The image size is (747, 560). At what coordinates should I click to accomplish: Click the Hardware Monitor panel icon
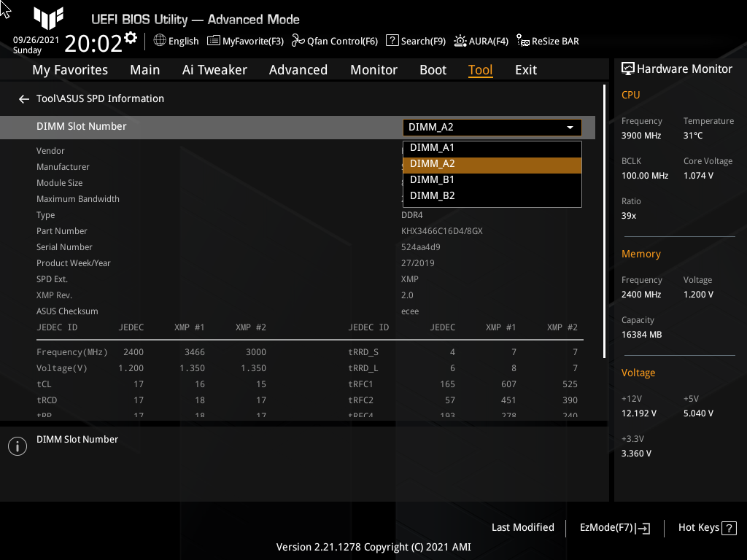pyautogui.click(x=628, y=68)
